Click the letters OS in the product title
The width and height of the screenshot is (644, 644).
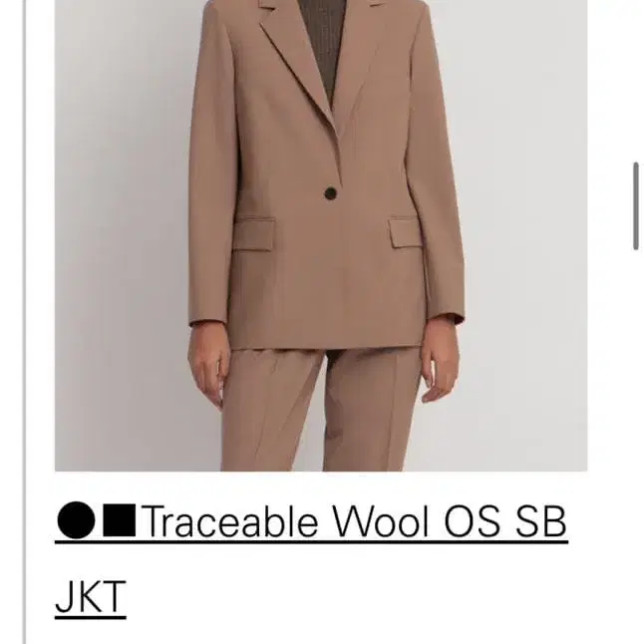point(473,520)
